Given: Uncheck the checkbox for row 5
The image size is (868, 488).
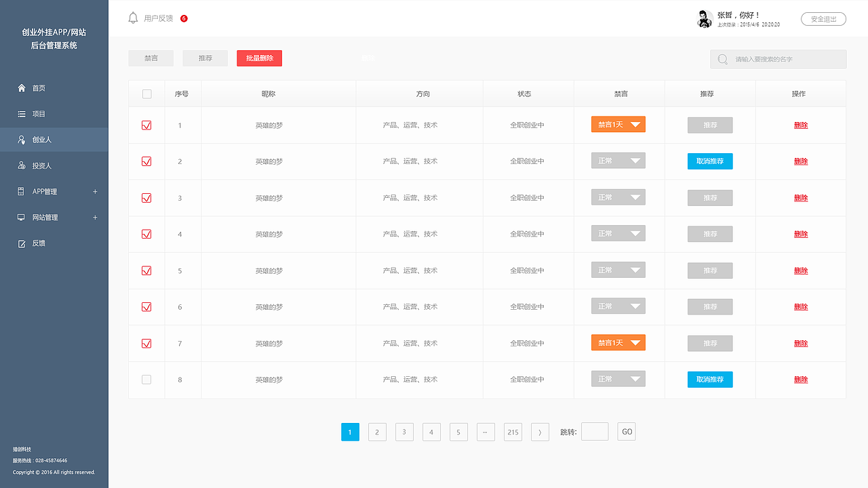Looking at the screenshot, I should coord(146,270).
